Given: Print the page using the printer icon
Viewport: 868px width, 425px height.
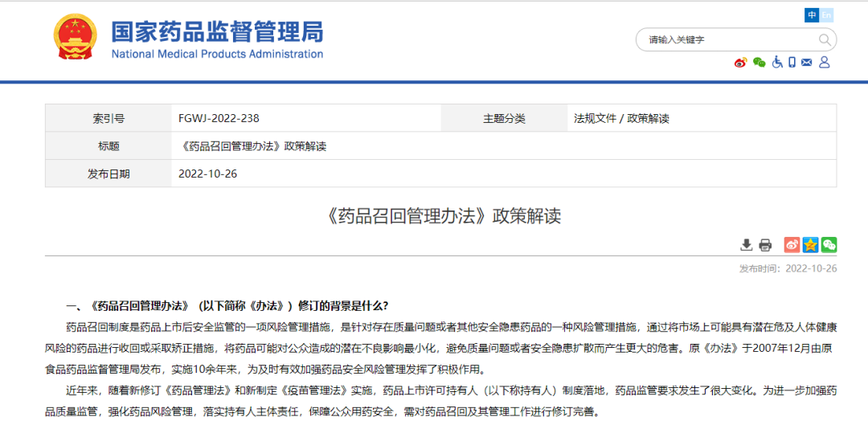Looking at the screenshot, I should [765, 245].
